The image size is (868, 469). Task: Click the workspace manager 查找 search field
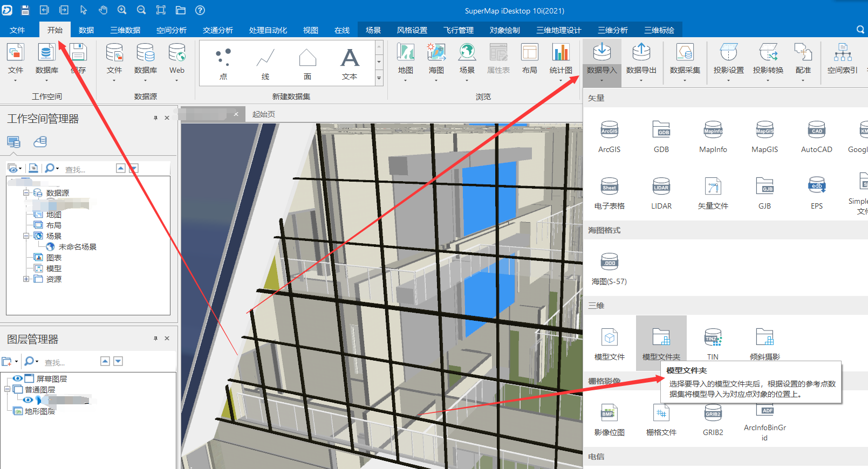[88, 169]
